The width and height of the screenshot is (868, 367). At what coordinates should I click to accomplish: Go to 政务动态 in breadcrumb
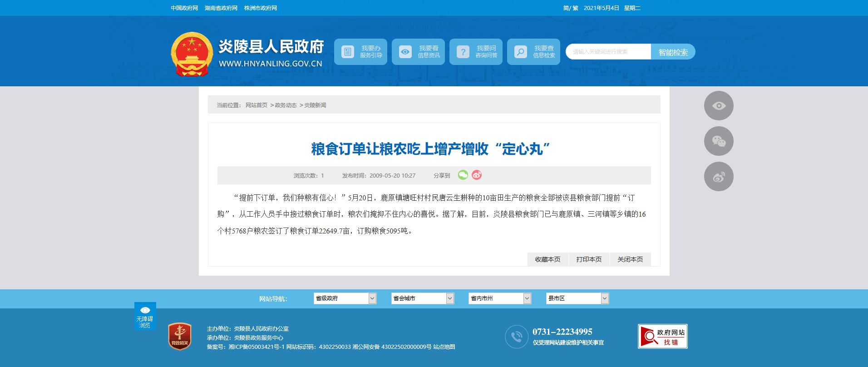pyautogui.click(x=286, y=105)
